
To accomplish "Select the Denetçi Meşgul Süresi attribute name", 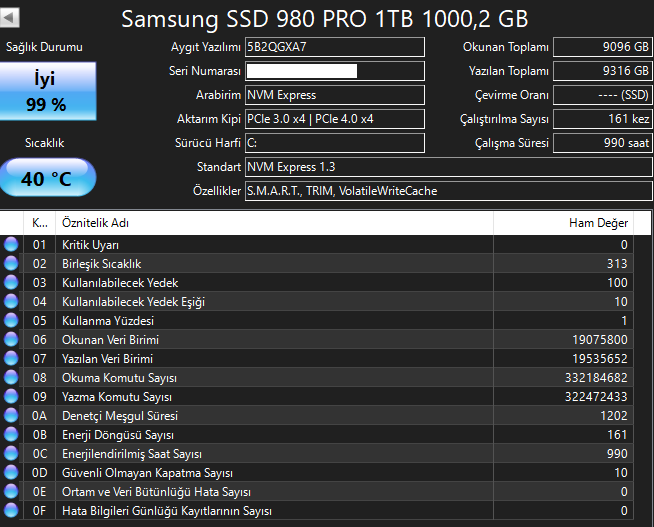I will pos(120,416).
